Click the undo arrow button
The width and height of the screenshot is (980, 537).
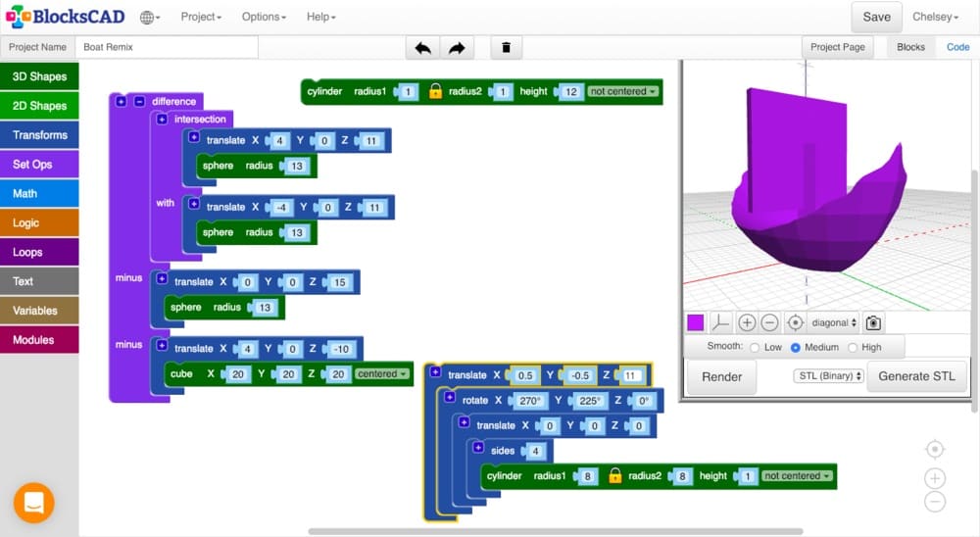[x=423, y=47]
